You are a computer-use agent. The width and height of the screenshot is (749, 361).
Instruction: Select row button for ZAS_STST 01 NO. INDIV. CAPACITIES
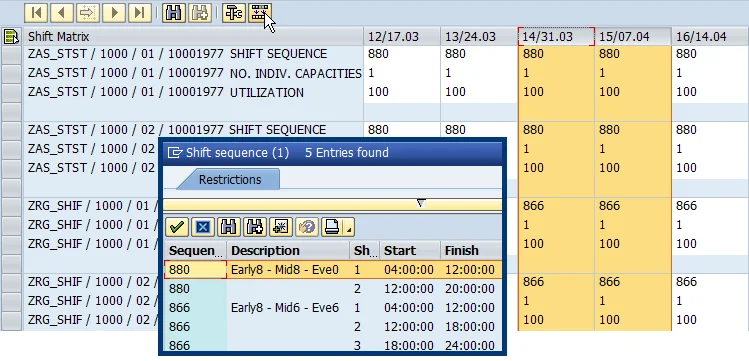click(11, 74)
